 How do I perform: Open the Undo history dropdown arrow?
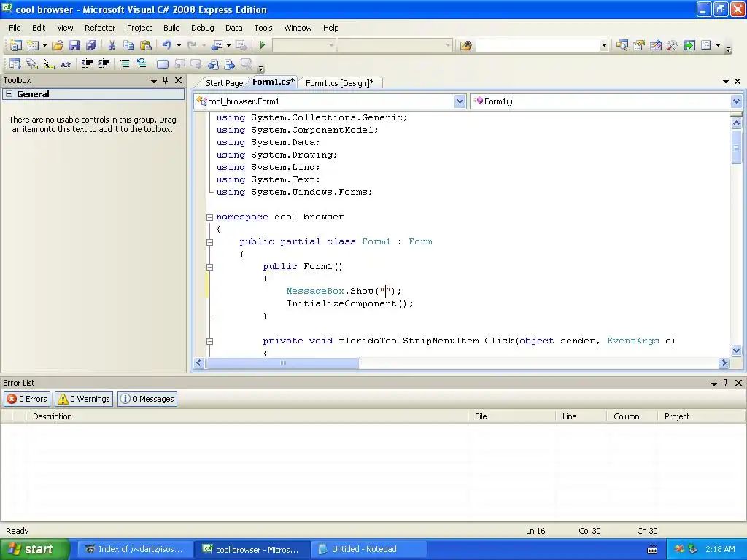click(x=179, y=45)
